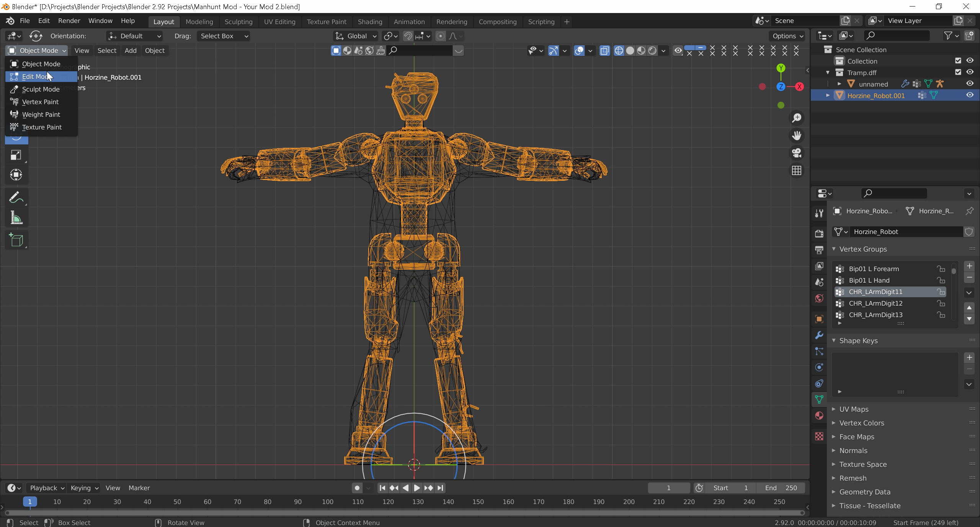Select the Annotate pencil tool
The image size is (980, 527).
(x=16, y=198)
